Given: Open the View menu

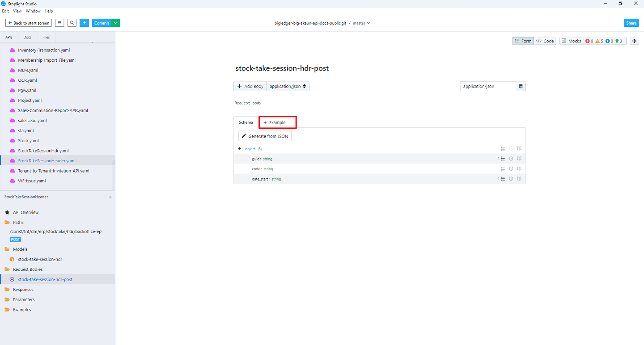Looking at the screenshot, I should tap(17, 11).
